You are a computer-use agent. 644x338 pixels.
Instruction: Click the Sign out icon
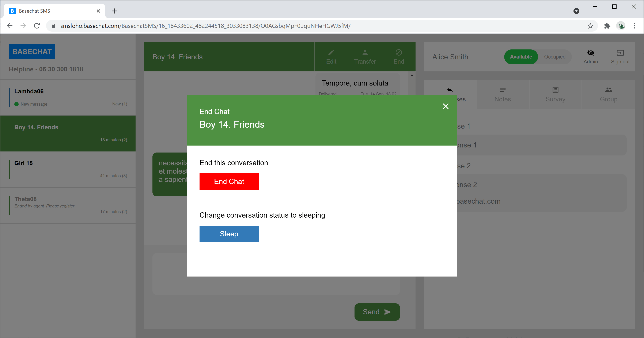(x=620, y=53)
